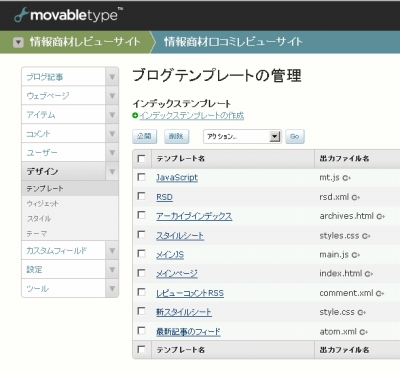This screenshot has width=400, height=371.
Task: Open the view-site icon next to styles.css
Action: click(x=366, y=236)
